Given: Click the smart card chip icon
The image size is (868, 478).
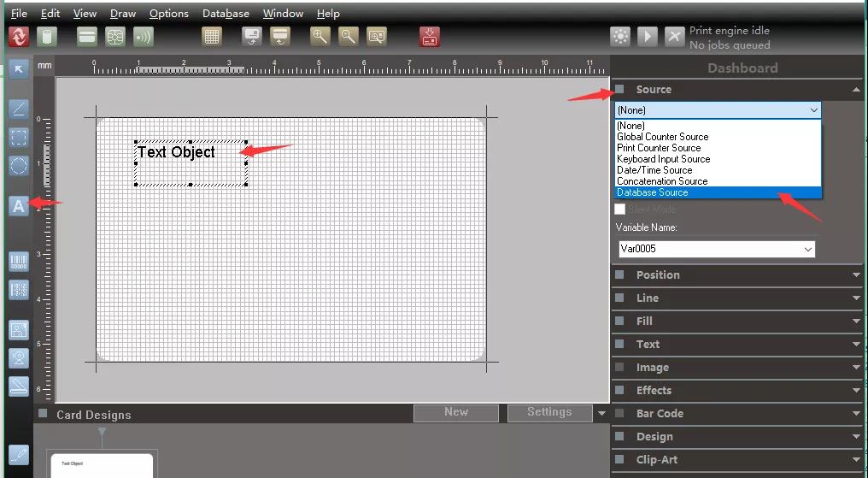Looking at the screenshot, I should (x=115, y=37).
